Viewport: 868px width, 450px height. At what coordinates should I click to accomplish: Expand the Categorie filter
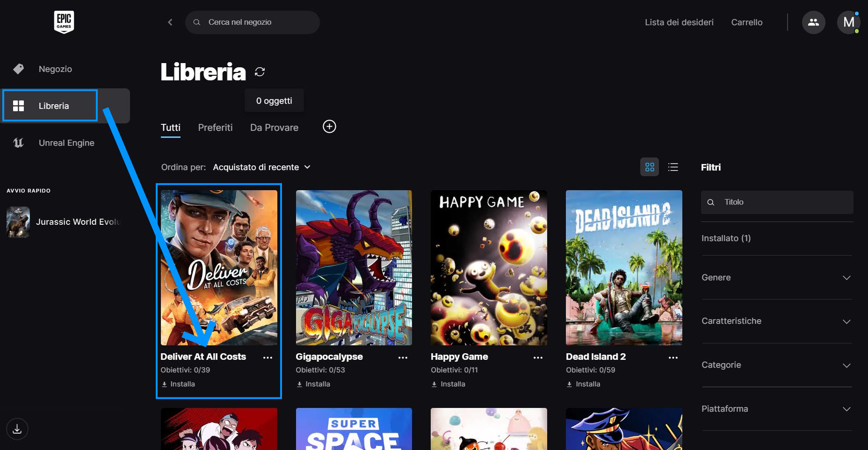(776, 365)
